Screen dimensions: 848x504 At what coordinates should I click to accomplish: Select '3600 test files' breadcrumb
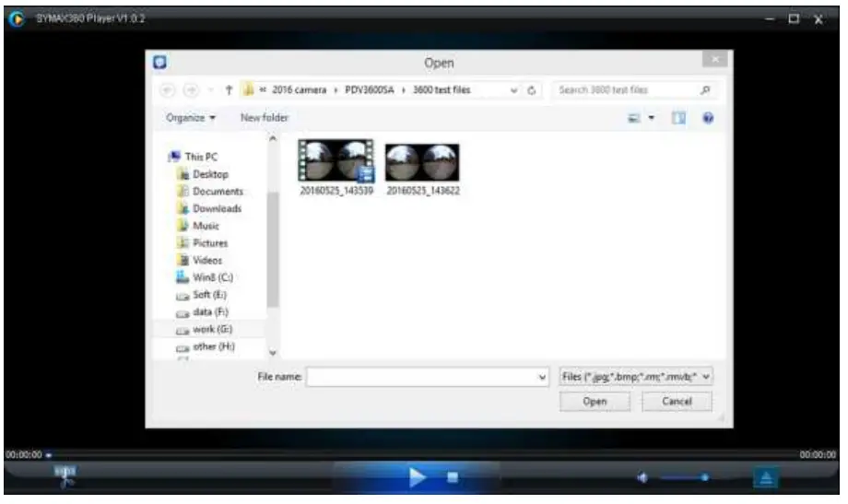click(x=442, y=90)
